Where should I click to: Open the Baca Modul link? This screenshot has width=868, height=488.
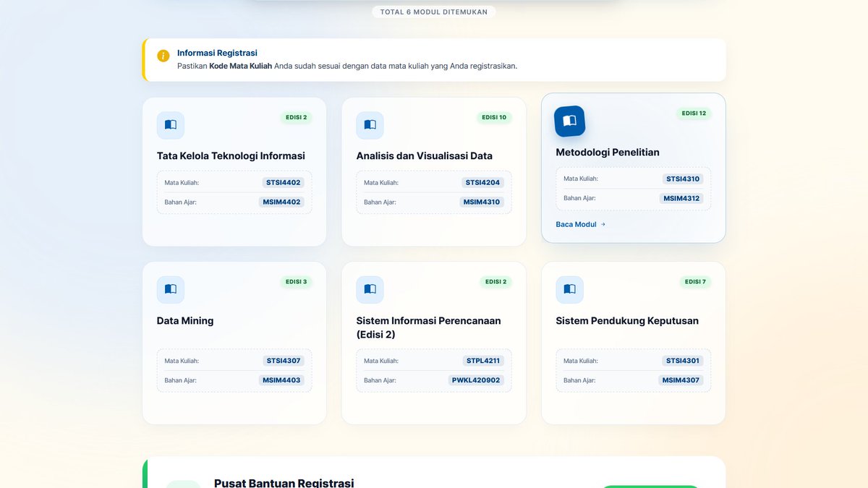coord(581,225)
